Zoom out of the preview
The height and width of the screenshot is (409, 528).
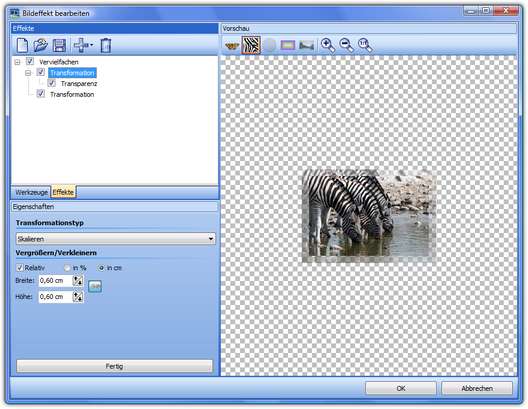pyautogui.click(x=346, y=45)
